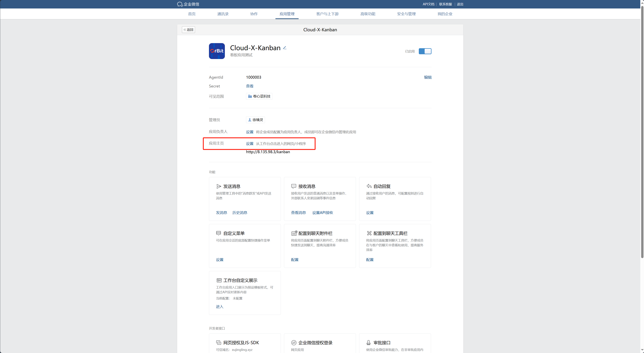Screen dimensions: 644x353
Task: Open the 安全与管理 tab
Action: tap(406, 14)
